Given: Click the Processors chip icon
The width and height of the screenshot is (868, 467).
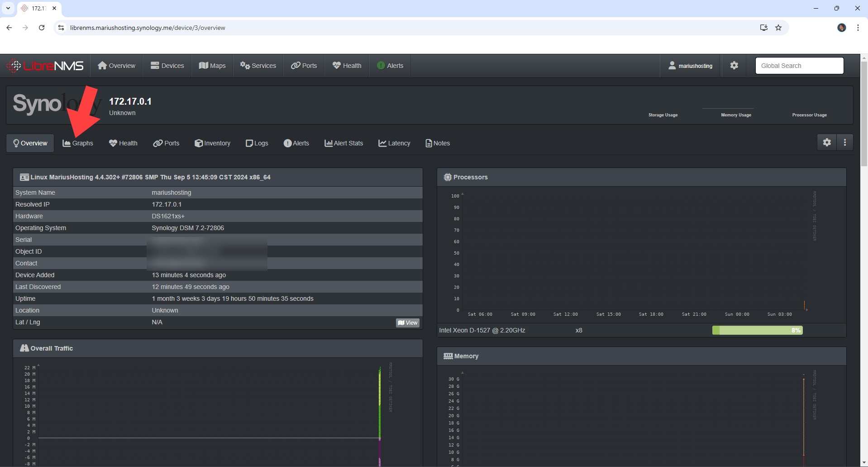Looking at the screenshot, I should 448,177.
